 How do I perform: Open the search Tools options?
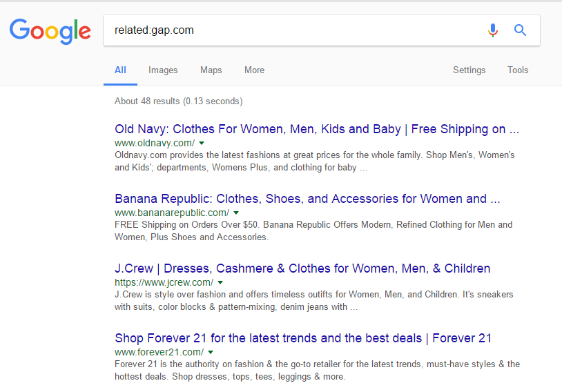[518, 70]
